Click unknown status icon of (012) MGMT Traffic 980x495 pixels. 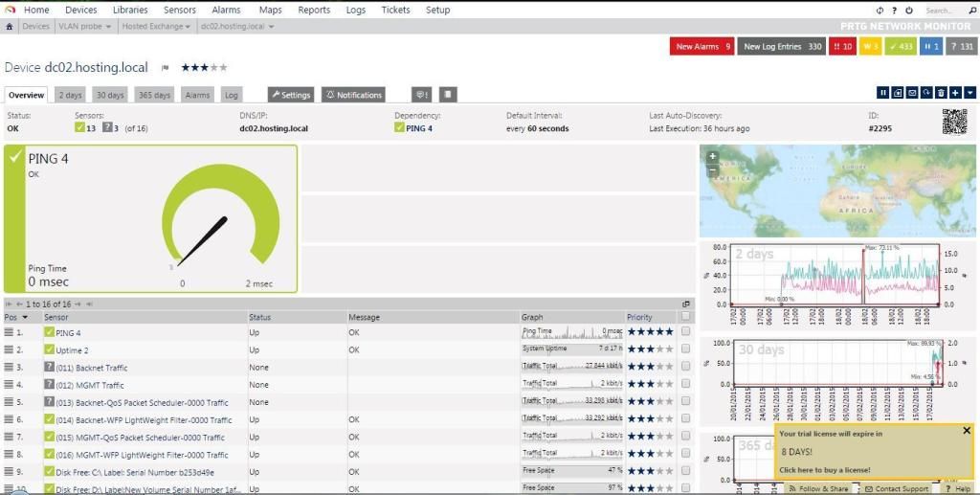[50, 384]
